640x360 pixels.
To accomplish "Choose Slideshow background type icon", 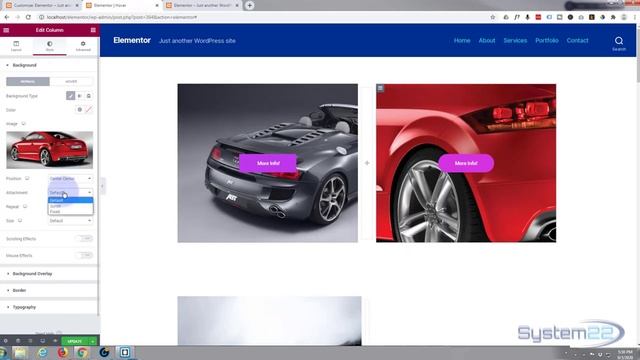I will click(89, 96).
